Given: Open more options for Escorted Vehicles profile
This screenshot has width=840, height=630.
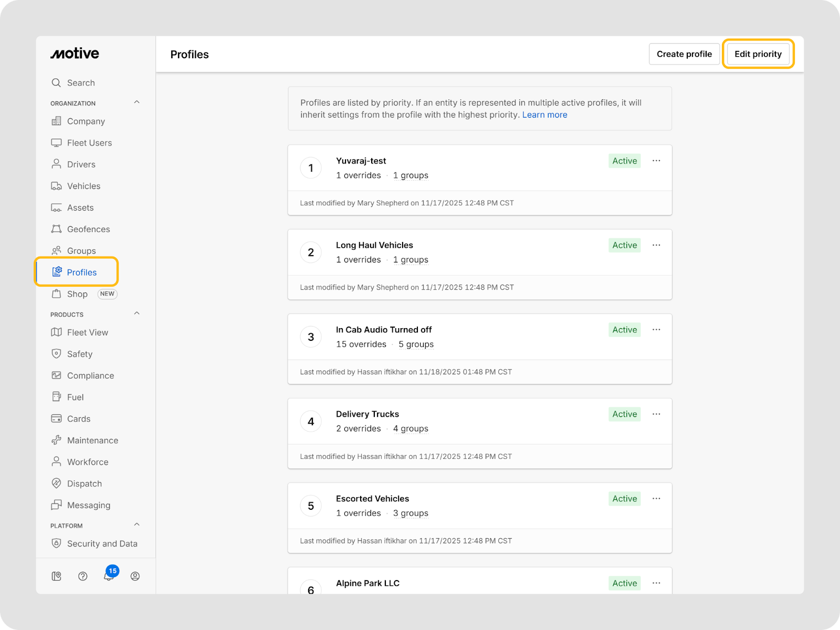Looking at the screenshot, I should (x=656, y=499).
